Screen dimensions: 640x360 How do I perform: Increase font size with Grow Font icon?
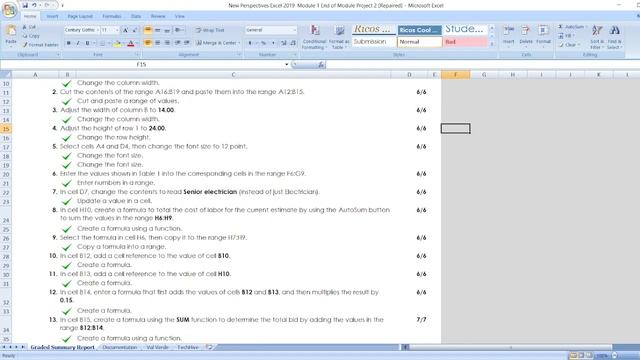pos(126,30)
